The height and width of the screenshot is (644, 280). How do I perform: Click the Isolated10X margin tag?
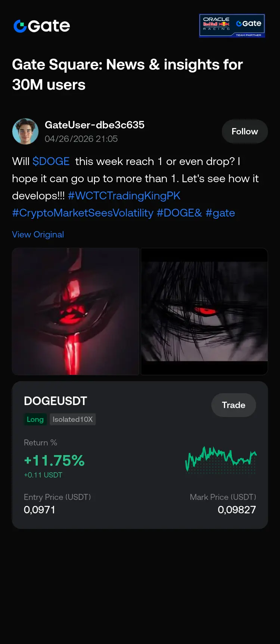coord(72,419)
